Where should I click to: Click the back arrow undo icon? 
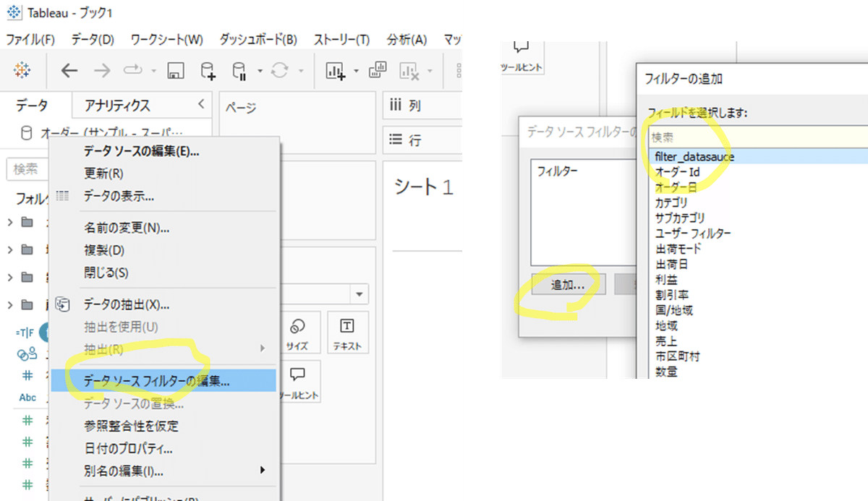click(x=69, y=70)
